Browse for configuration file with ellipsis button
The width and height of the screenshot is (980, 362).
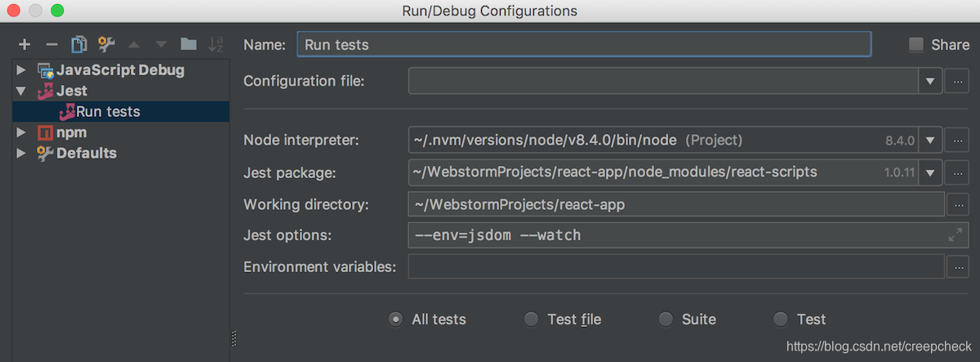click(956, 81)
